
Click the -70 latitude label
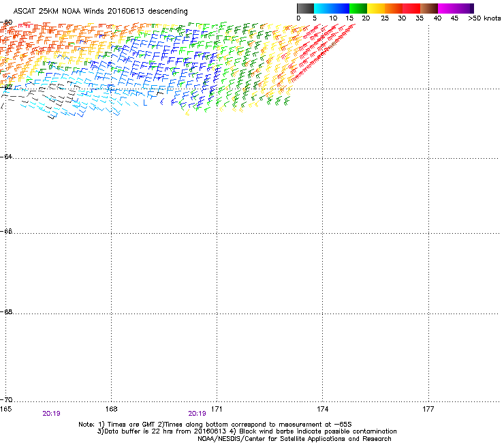pos(6,400)
